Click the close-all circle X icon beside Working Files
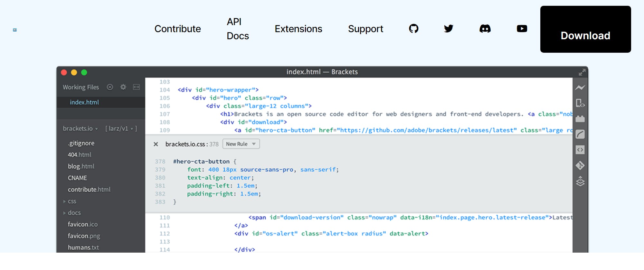Screen dimensions: 644x270 click(x=110, y=87)
